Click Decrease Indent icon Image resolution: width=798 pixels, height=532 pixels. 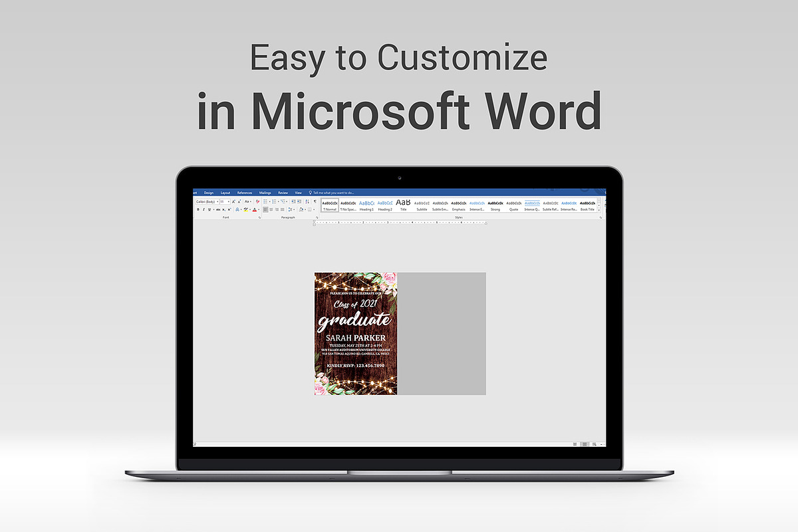pyautogui.click(x=293, y=201)
